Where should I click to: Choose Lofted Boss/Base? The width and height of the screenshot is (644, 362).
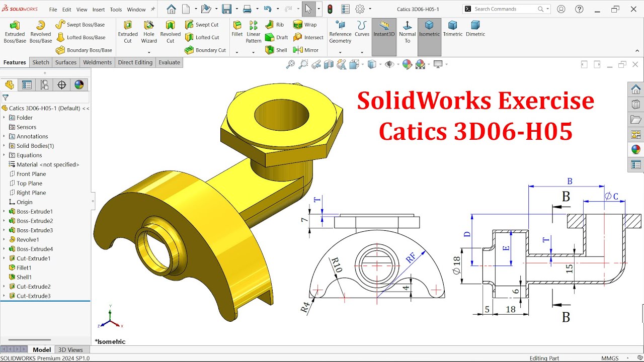tap(80, 37)
